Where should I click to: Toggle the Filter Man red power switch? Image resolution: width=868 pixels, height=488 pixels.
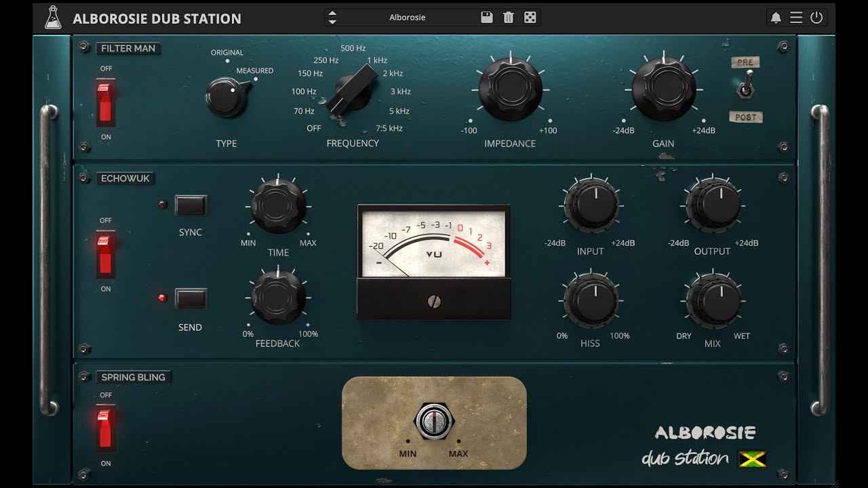pyautogui.click(x=105, y=102)
